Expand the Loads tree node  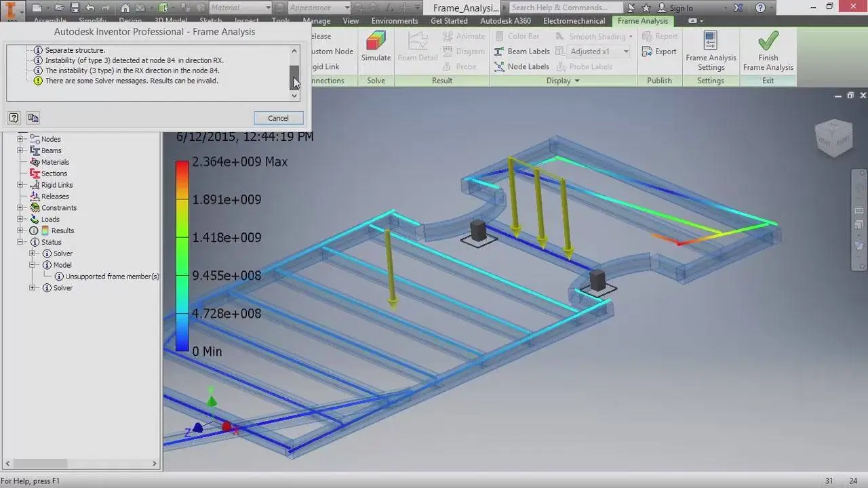tap(20, 219)
